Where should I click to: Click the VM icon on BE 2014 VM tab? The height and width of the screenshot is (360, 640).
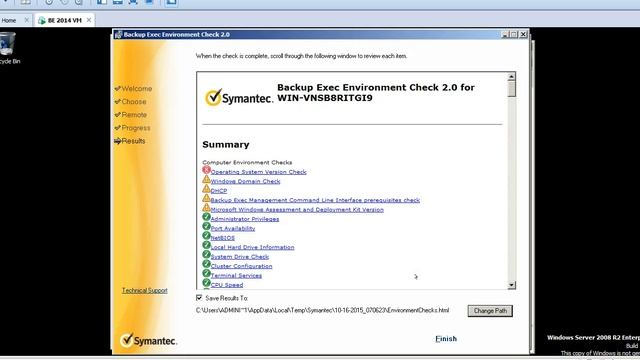pyautogui.click(x=42, y=20)
